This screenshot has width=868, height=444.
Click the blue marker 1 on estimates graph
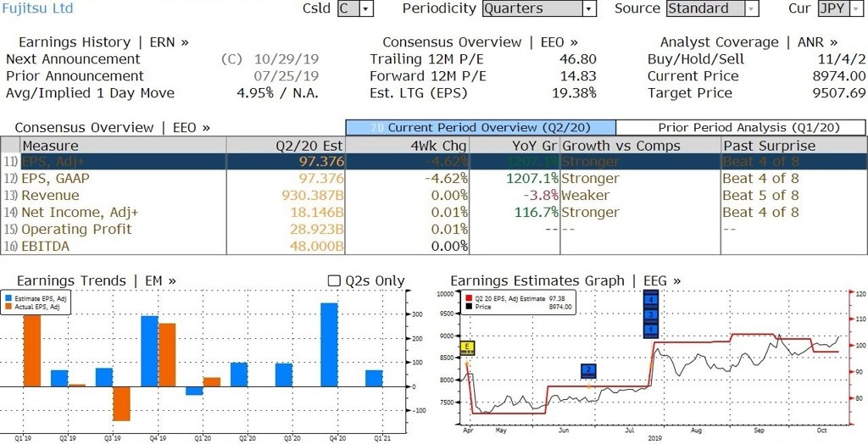click(x=651, y=330)
